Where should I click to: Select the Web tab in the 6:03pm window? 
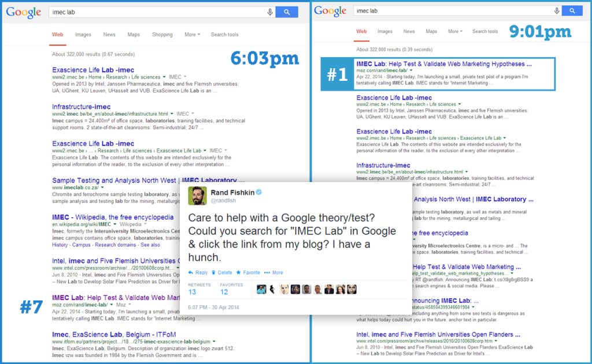[57, 34]
